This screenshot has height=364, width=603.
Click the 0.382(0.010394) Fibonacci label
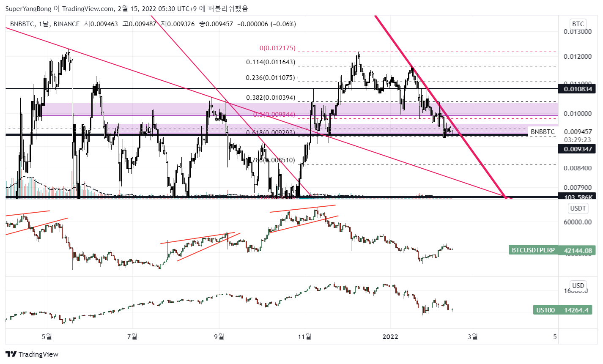[x=271, y=98]
